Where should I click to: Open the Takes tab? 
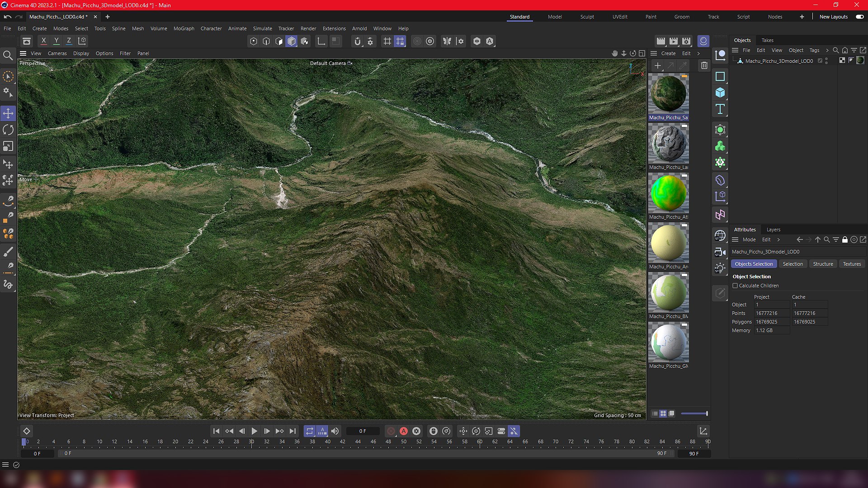(767, 40)
